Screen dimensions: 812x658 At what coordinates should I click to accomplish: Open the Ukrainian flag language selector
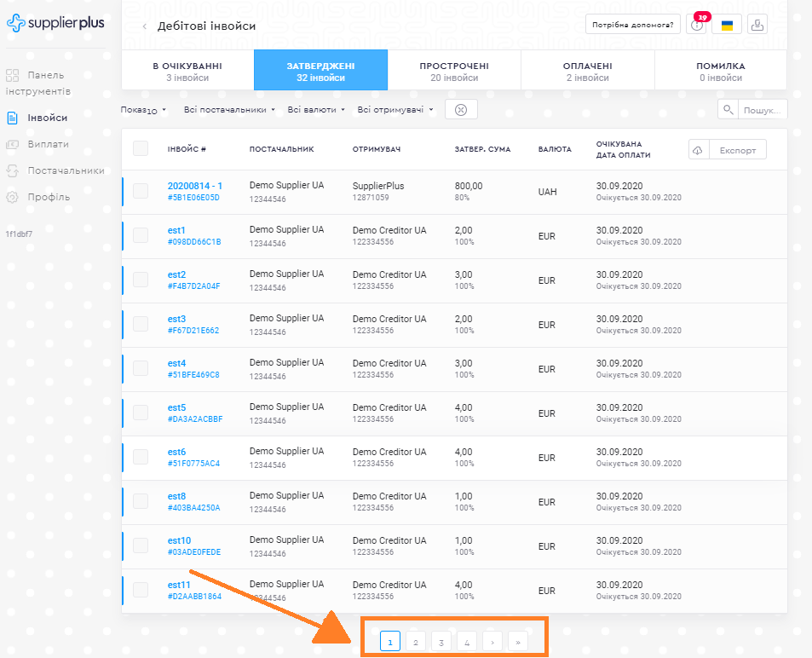727,25
